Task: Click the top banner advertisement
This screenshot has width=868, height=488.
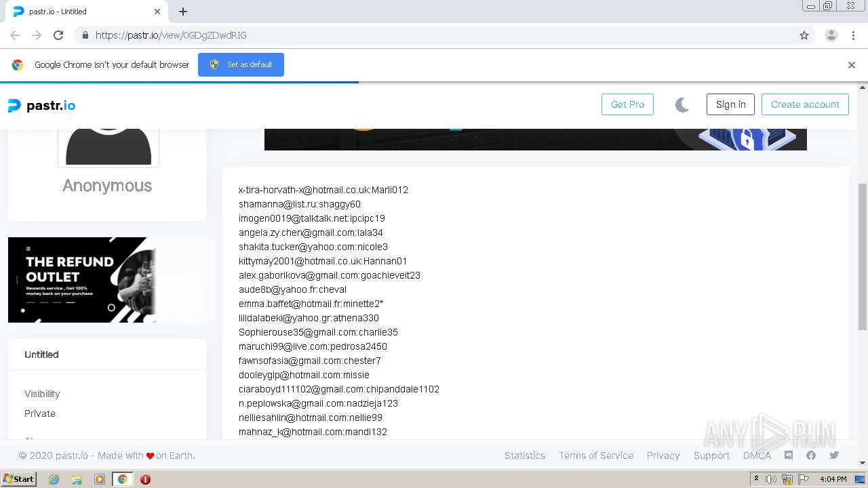Action: [x=536, y=140]
